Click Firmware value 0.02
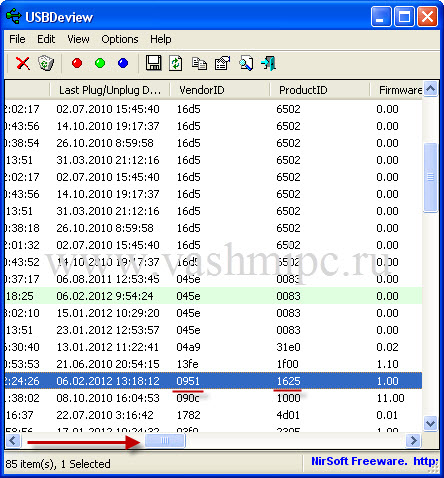Viewport: 444px width, 478px height. click(387, 347)
